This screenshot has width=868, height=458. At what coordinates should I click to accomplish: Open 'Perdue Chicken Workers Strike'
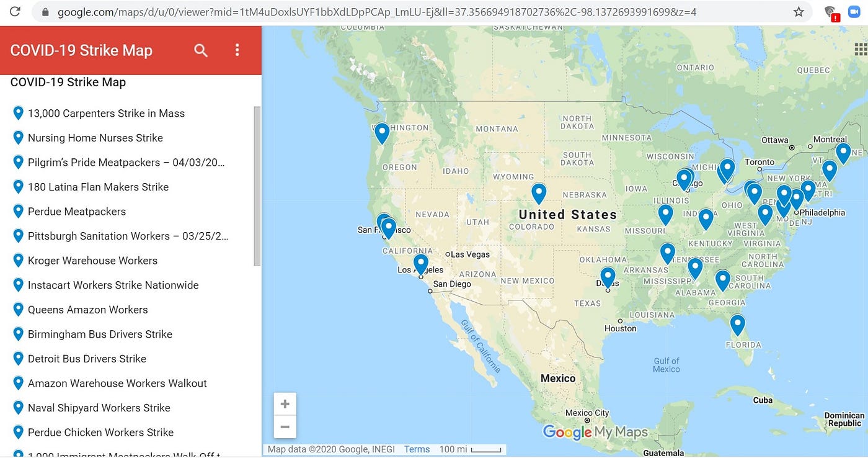pyautogui.click(x=100, y=432)
